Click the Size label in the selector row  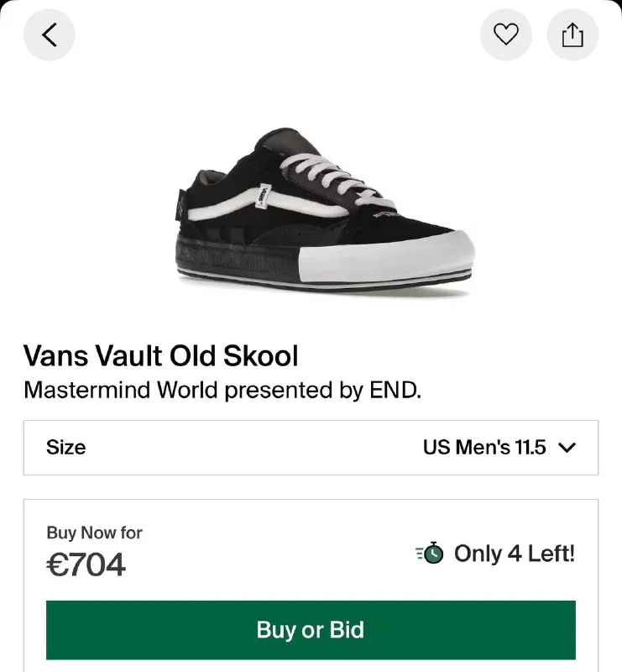(x=66, y=448)
